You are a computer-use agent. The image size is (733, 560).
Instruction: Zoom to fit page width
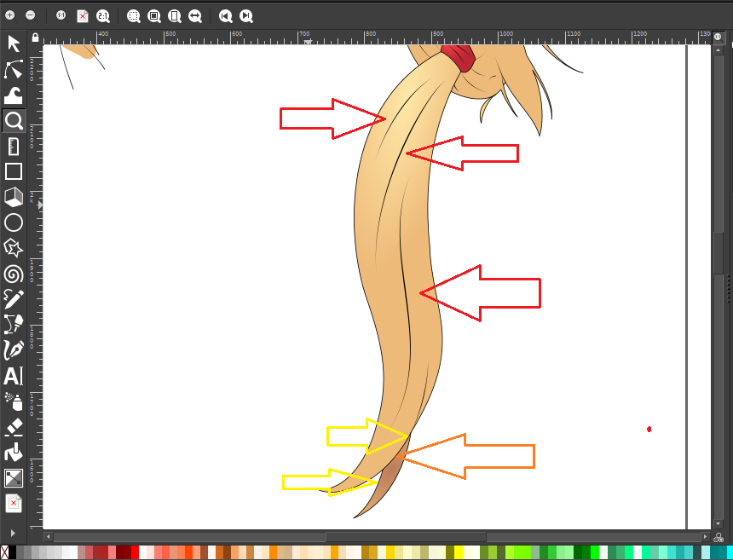[195, 15]
